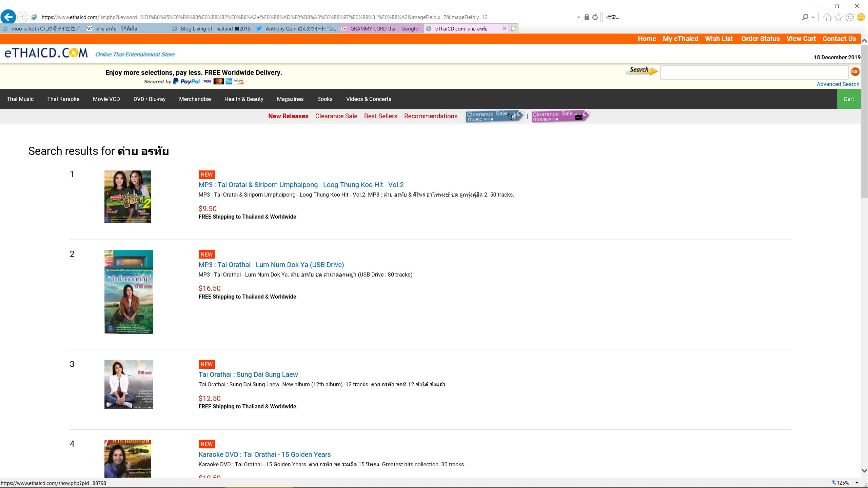The height and width of the screenshot is (488, 868).
Task: Open Sung Dai Sung Laew cover thumbnail
Action: click(129, 385)
